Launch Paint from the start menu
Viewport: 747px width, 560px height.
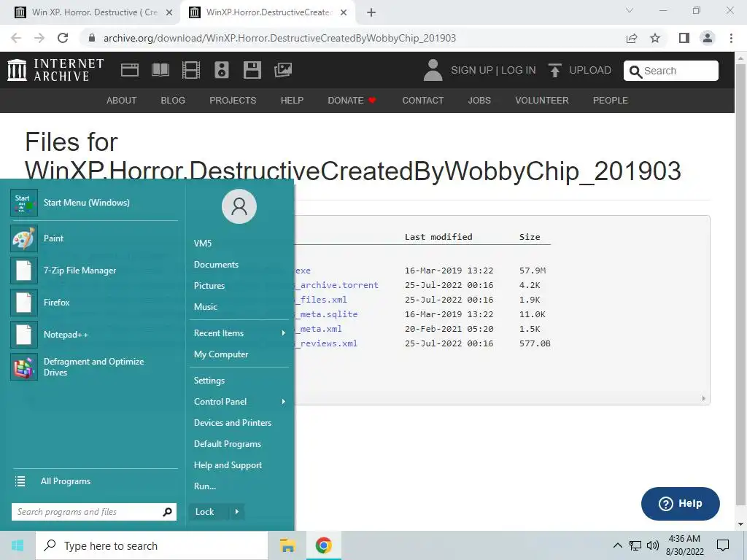[94, 238]
